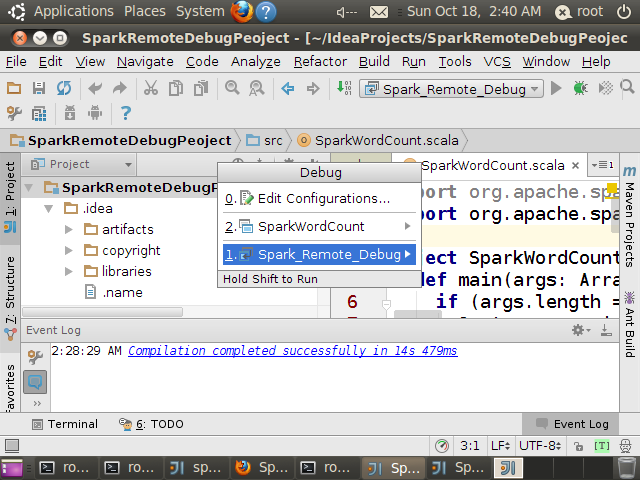The image size is (640, 480).
Task: Launch Firefox from top panel
Action: 242,11
